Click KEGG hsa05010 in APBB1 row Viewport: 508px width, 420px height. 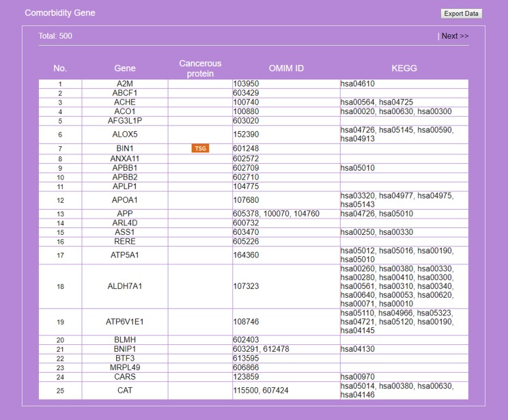click(357, 168)
